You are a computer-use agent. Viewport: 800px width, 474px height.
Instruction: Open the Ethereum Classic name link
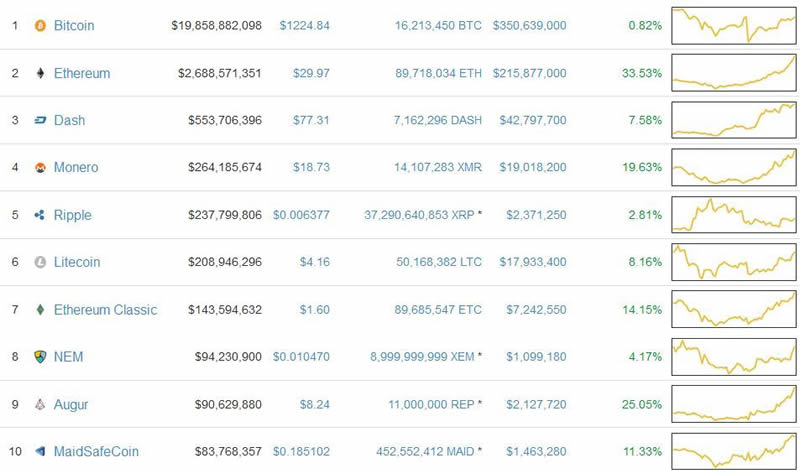(105, 309)
